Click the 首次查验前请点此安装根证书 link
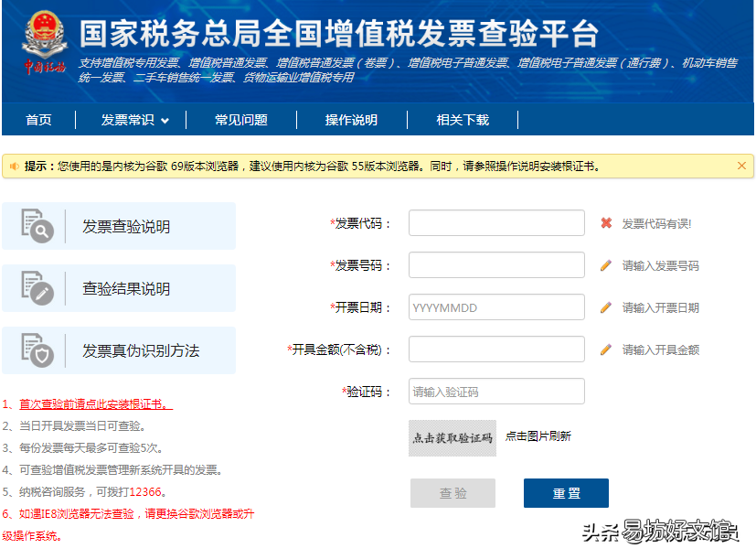Image resolution: width=756 pixels, height=559 pixels. pos(96,404)
